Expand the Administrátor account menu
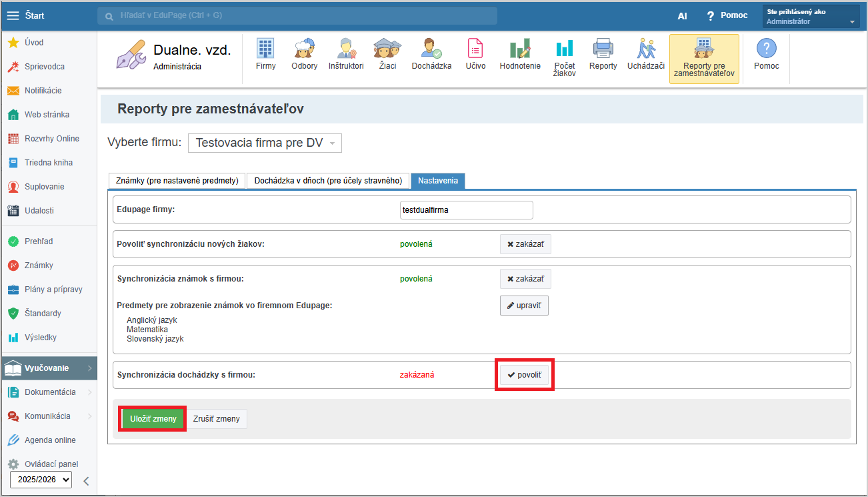The height and width of the screenshot is (497, 868). pos(811,17)
